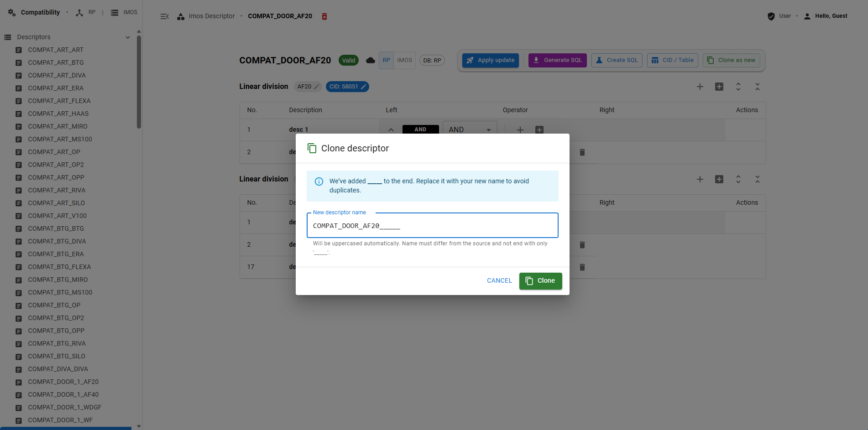Click add-box icon in row 1 operator
The width and height of the screenshot is (868, 430).
539,130
